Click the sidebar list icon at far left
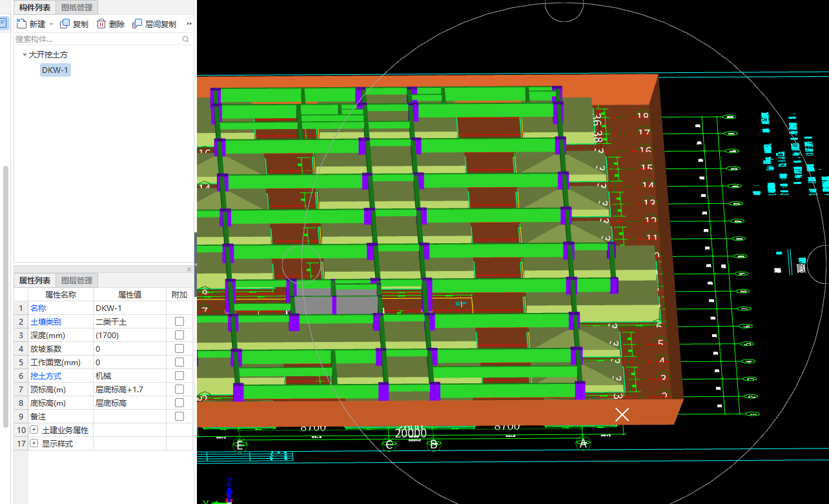 coord(3,24)
